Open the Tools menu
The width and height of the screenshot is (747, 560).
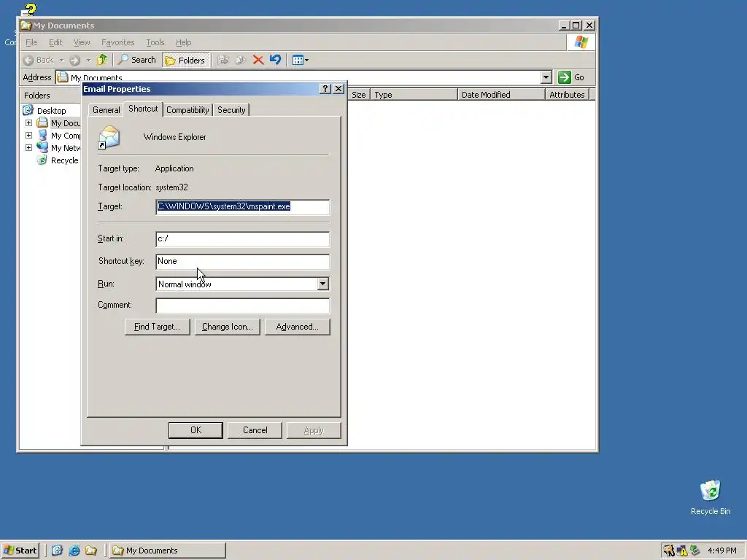coord(155,42)
